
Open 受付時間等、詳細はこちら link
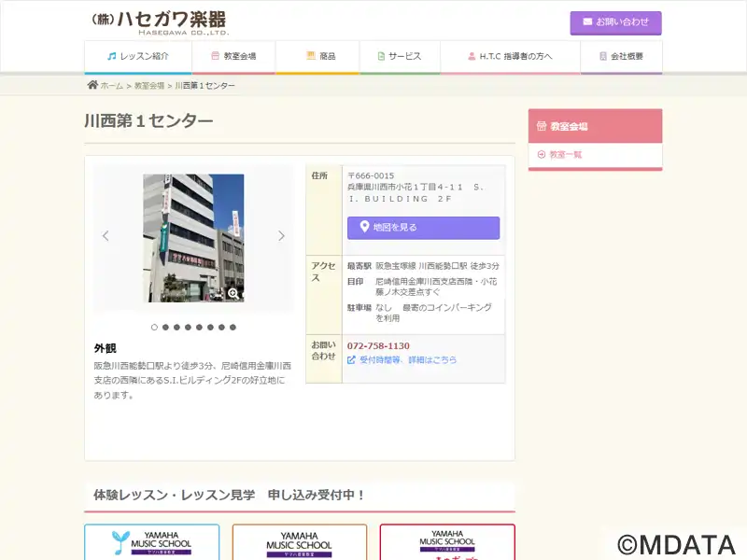click(x=408, y=360)
